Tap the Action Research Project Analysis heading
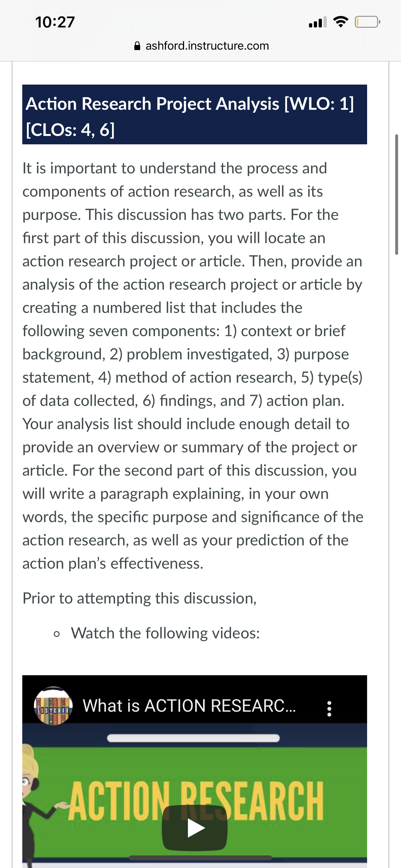 194,115
